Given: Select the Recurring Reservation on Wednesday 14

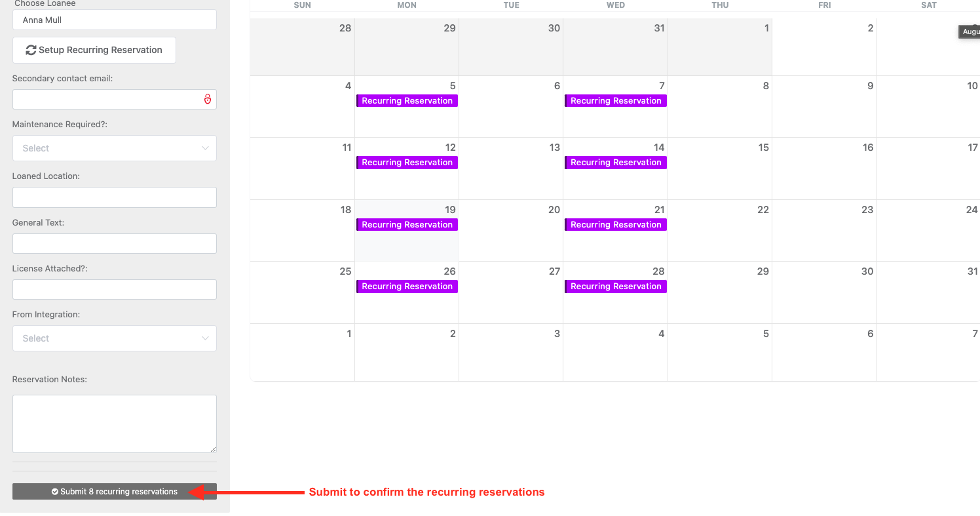Looking at the screenshot, I should point(616,163).
